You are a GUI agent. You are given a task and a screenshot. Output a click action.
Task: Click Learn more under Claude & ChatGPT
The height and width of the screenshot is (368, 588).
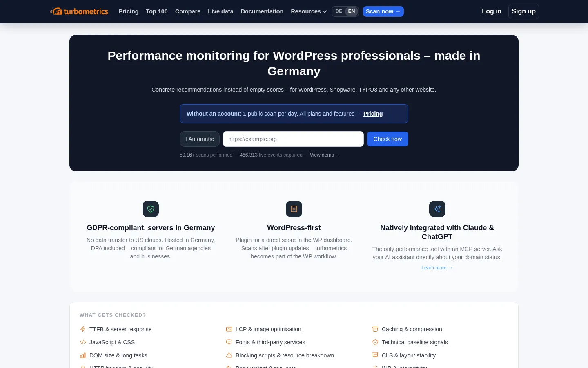(x=437, y=268)
